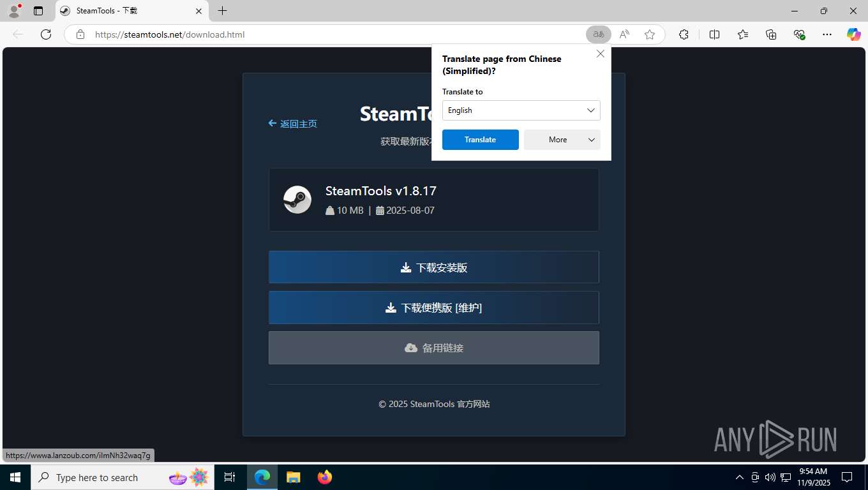The image size is (868, 490).
Task: Click the network tray icon
Action: (786, 477)
